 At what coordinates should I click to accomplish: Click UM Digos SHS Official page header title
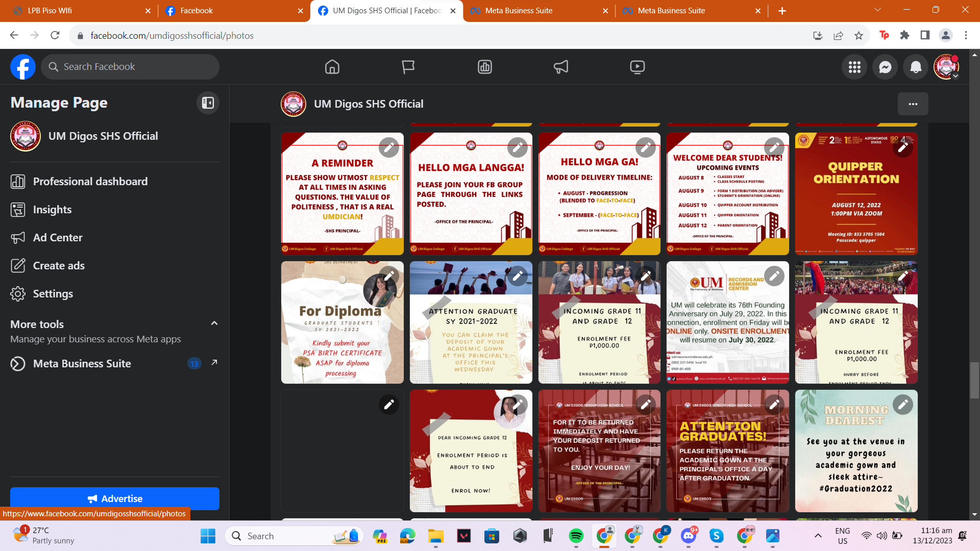(369, 104)
